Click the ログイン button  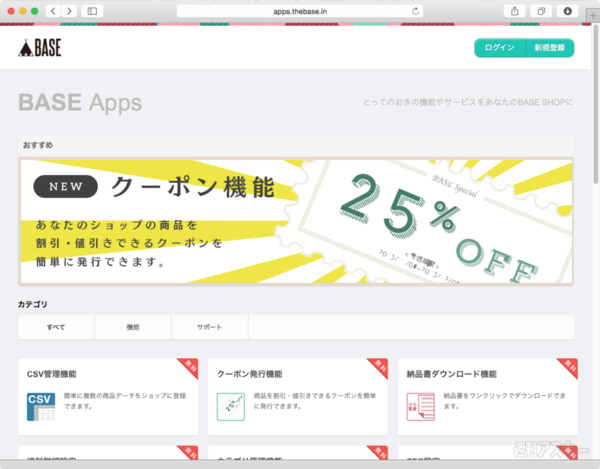pos(499,48)
